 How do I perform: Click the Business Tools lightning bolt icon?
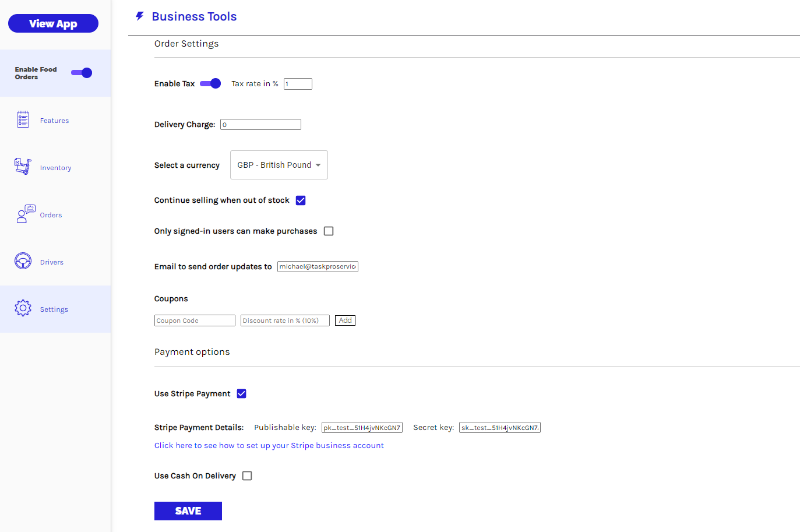(140, 16)
